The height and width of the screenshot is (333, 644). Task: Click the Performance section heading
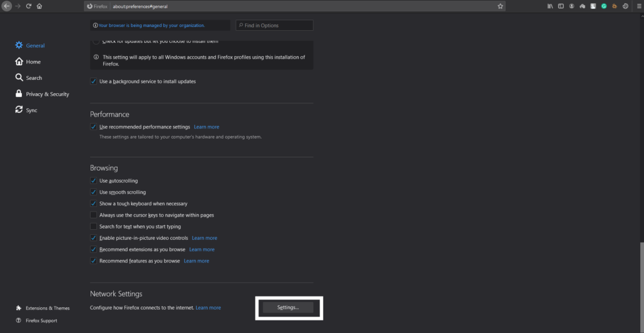click(x=109, y=115)
